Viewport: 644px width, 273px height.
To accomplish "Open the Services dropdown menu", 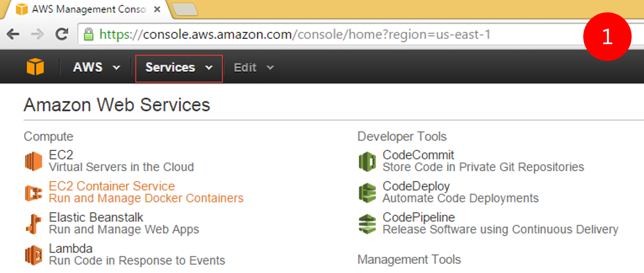I will click(179, 68).
